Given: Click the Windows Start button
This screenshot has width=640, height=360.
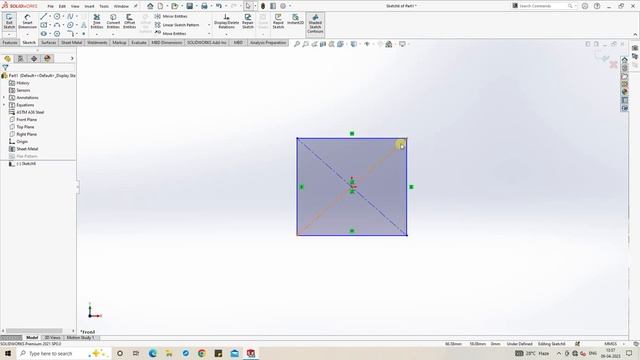Looking at the screenshot, I should pos(8,353).
